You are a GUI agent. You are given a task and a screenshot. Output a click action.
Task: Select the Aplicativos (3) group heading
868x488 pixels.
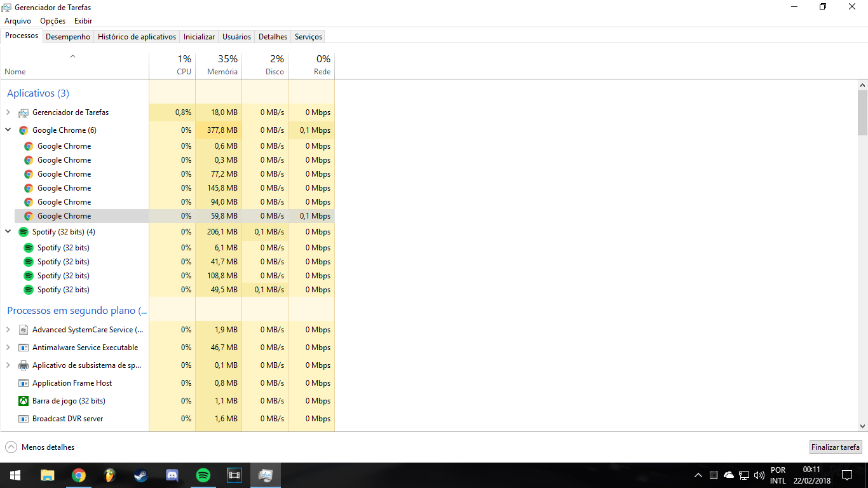38,93
